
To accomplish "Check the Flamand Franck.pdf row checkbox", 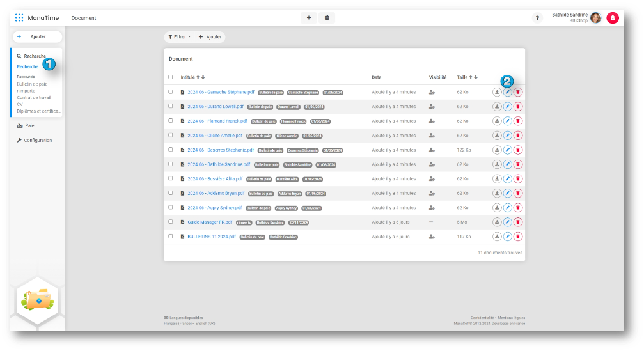I will (x=171, y=121).
